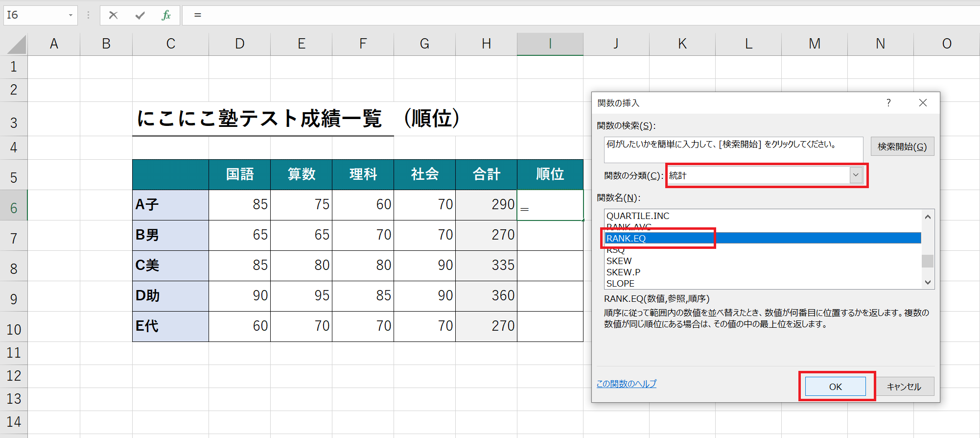Click the 順位 header cell
The width and height of the screenshot is (980, 438).
click(550, 174)
